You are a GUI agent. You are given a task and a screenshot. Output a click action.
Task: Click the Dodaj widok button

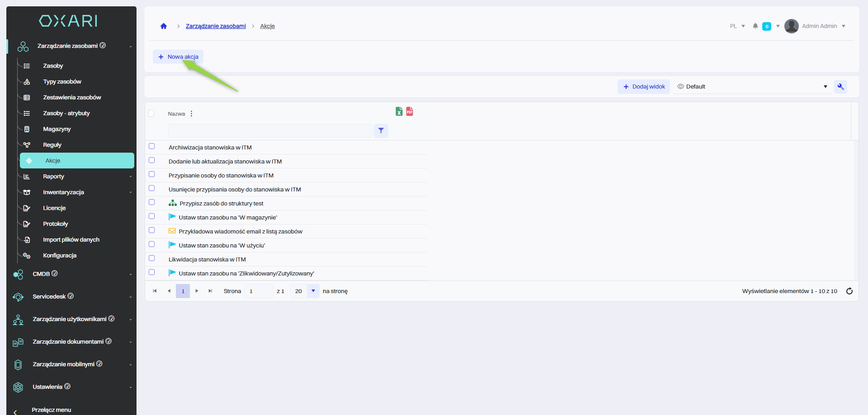tap(644, 87)
